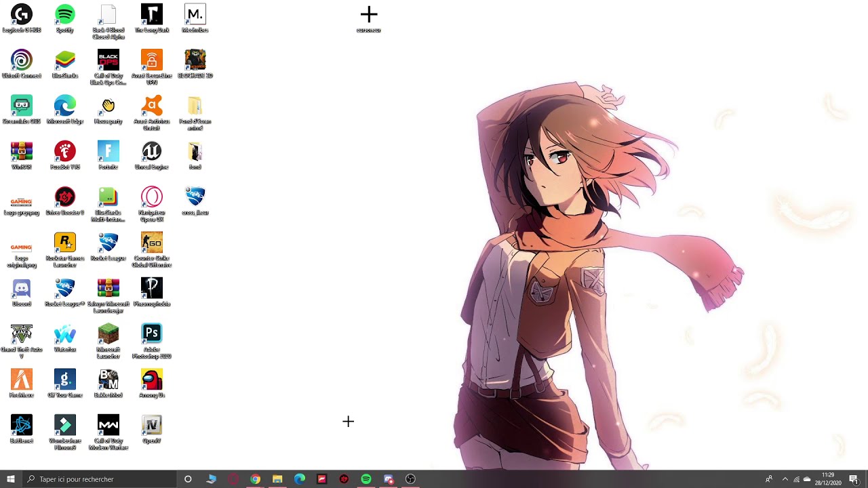This screenshot has width=868, height=488.
Task: Open File Explorer from the taskbar
Action: point(277,479)
